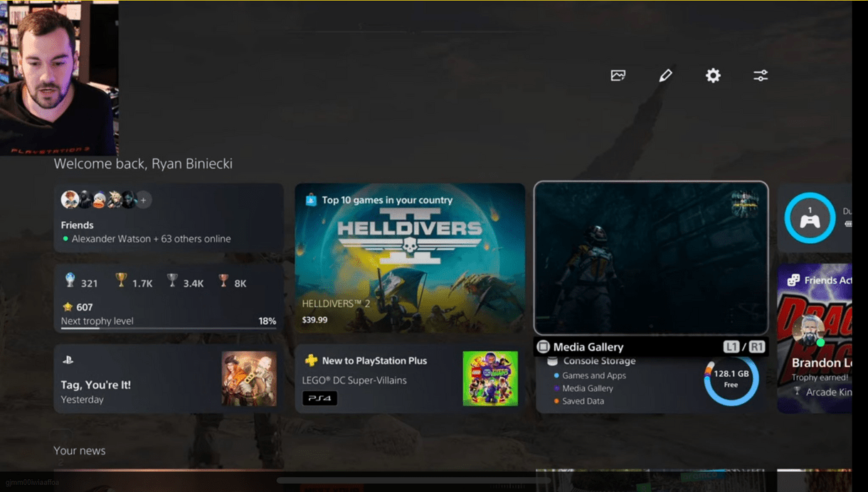This screenshot has width=868, height=492.
Task: Click the Welcome back, Ryan Biniecki greeting
Action: click(143, 164)
